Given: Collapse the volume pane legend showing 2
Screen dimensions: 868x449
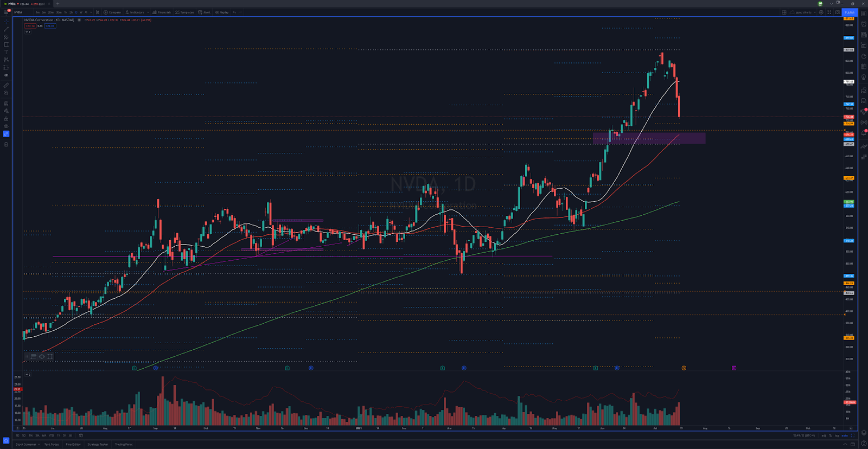Looking at the screenshot, I should pos(28,374).
